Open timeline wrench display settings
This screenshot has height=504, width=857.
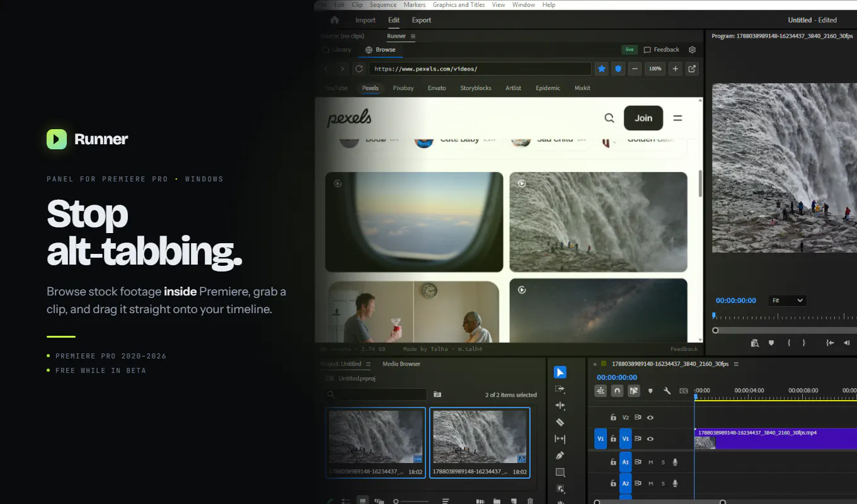click(667, 391)
